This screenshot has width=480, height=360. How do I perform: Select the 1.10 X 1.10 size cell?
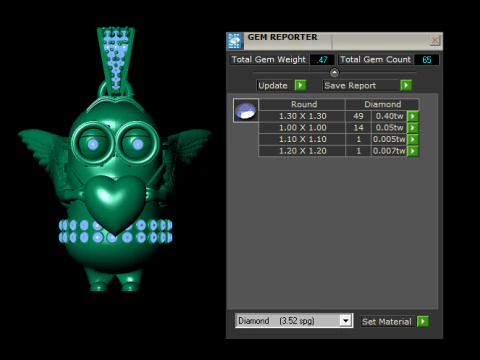[x=302, y=139]
